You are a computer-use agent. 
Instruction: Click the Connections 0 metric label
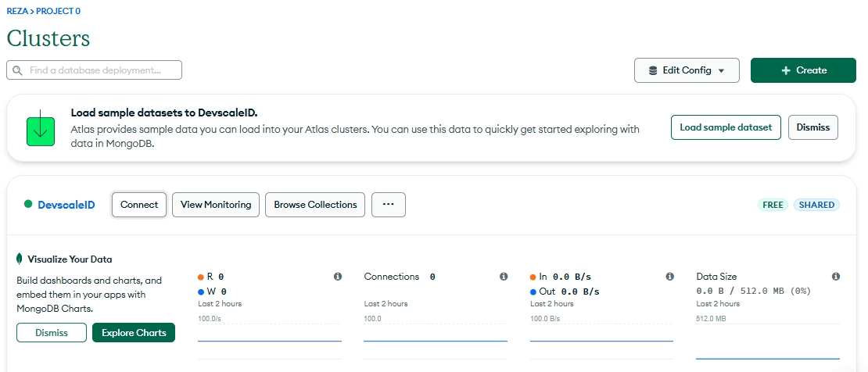click(400, 276)
